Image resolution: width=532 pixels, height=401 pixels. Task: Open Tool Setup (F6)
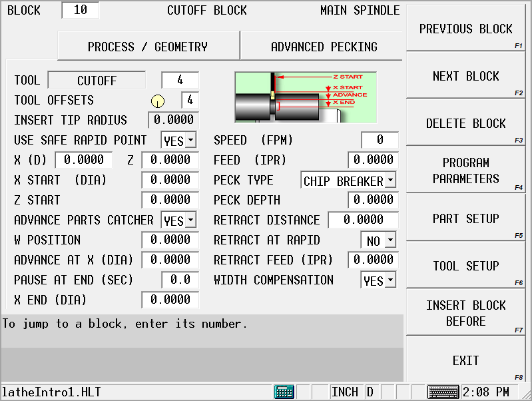coord(465,265)
